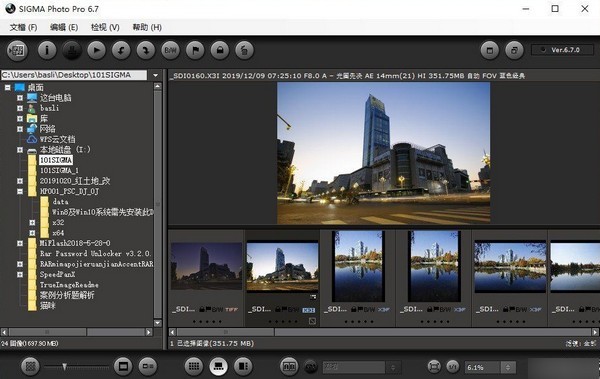Switch to preview-with-filmstrip layout
The width and height of the screenshot is (600, 379).
tap(218, 366)
